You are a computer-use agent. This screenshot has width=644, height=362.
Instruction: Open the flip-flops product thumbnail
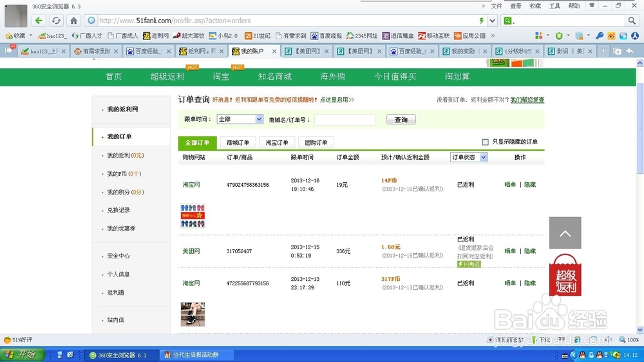coord(193,216)
